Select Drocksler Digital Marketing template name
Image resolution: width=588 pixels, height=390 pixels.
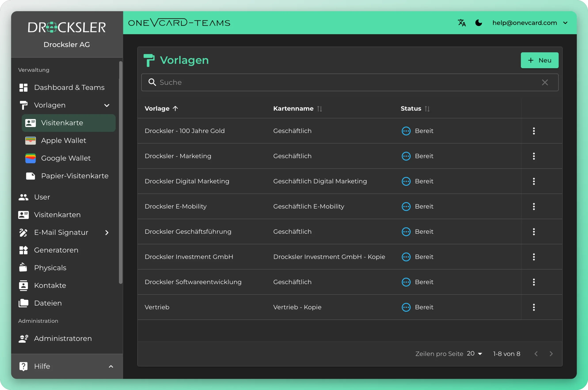[187, 181]
